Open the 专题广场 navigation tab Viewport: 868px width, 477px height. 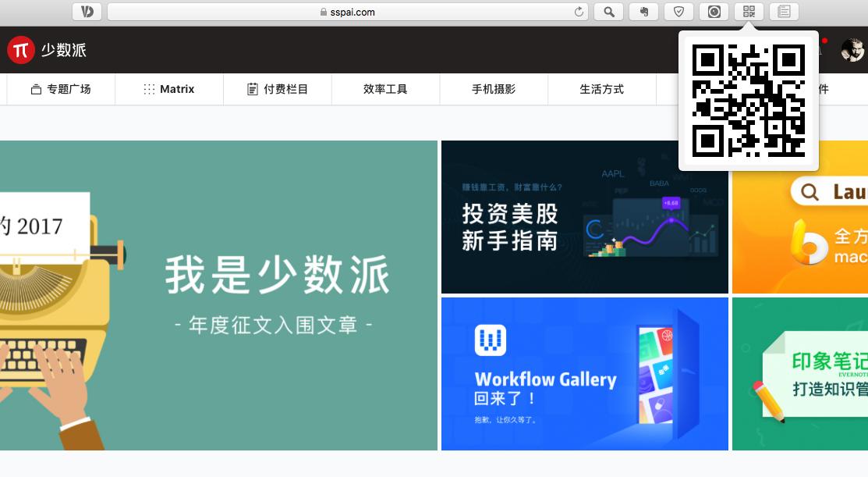point(61,89)
